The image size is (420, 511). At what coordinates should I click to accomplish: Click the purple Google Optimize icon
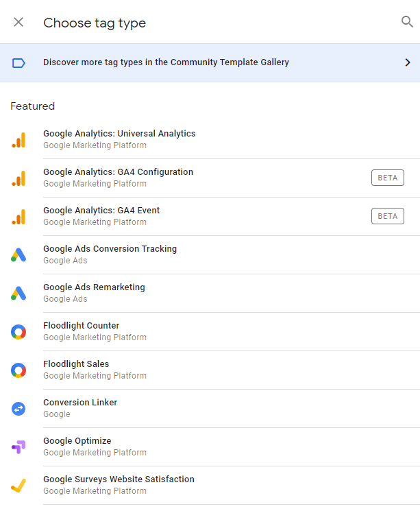tap(18, 447)
